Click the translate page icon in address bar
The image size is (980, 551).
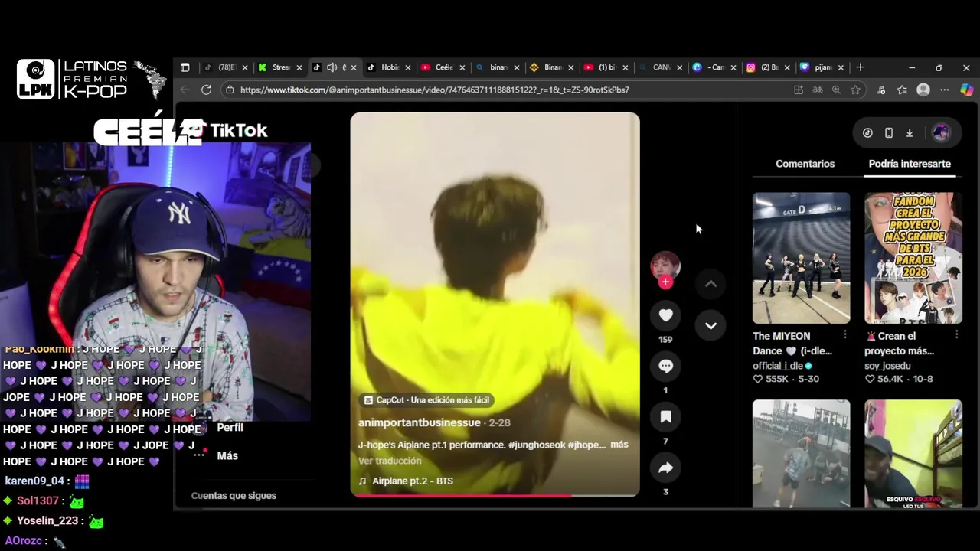818,90
